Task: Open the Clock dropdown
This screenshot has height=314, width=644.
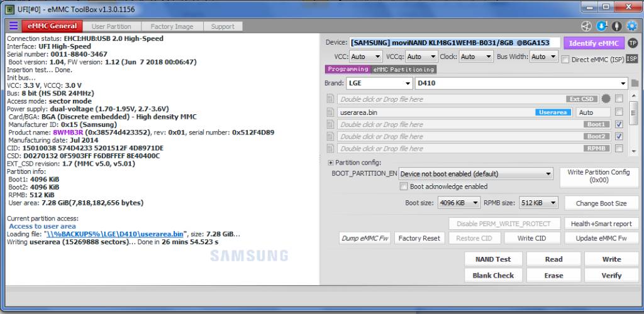Action: pos(477,57)
